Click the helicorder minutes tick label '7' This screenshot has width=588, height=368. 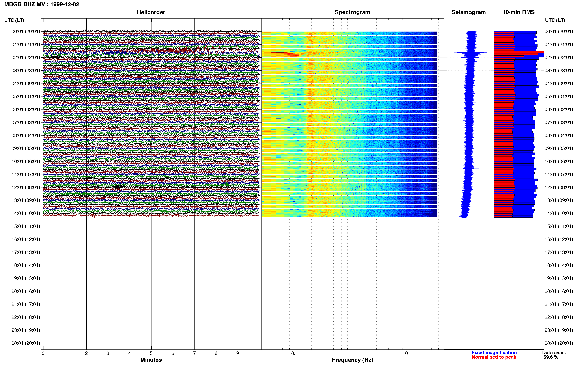coord(195,353)
